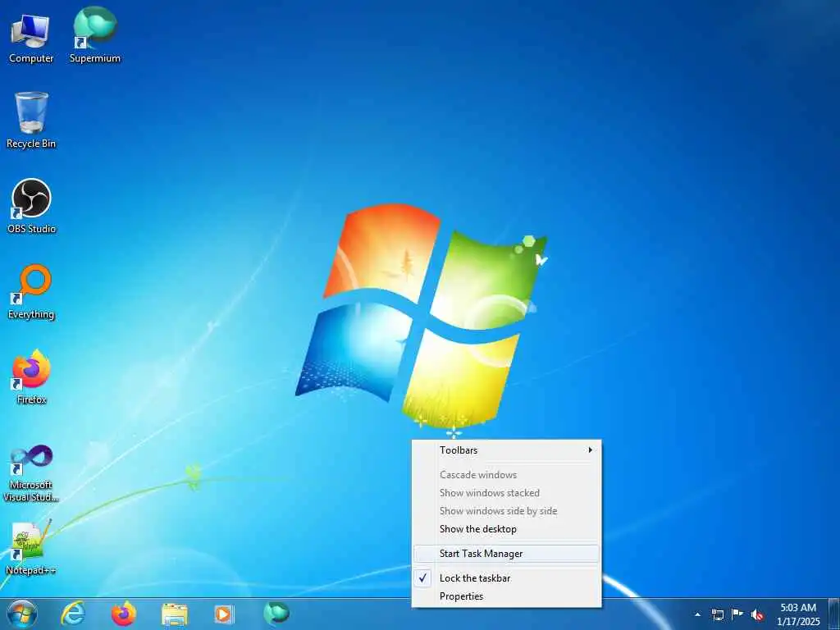Open taskbar Properties from the context menu

pyautogui.click(x=506, y=596)
